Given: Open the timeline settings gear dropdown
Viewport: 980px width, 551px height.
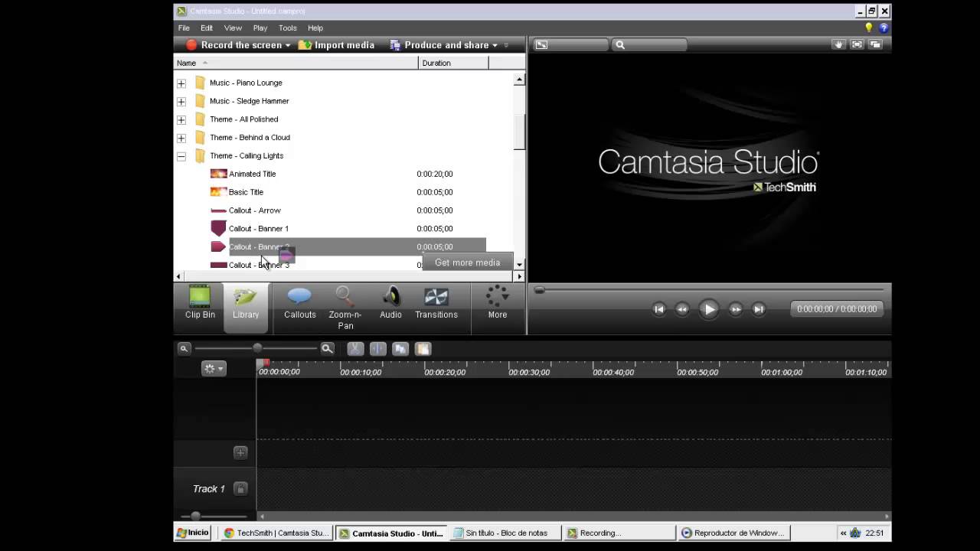Looking at the screenshot, I should [x=214, y=368].
